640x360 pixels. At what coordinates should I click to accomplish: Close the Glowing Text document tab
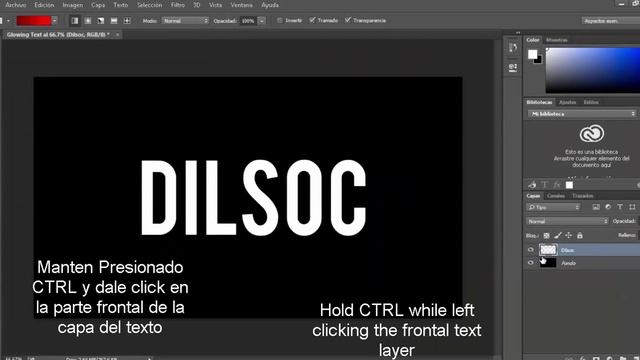(x=117, y=35)
